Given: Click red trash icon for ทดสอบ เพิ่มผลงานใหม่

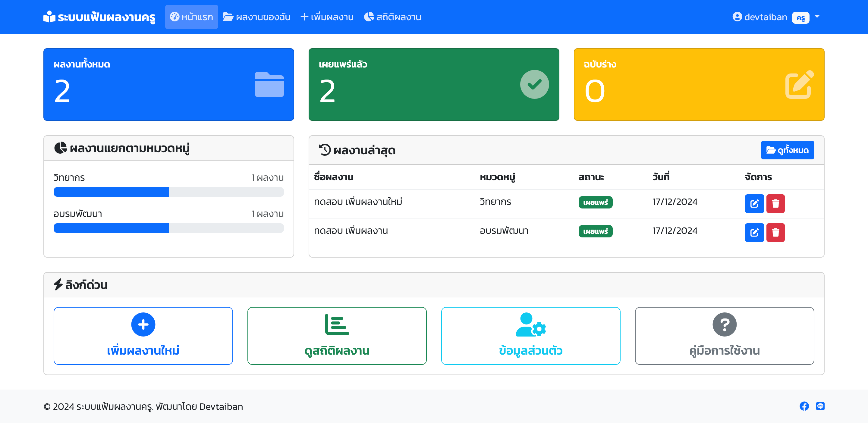Looking at the screenshot, I should pyautogui.click(x=775, y=203).
